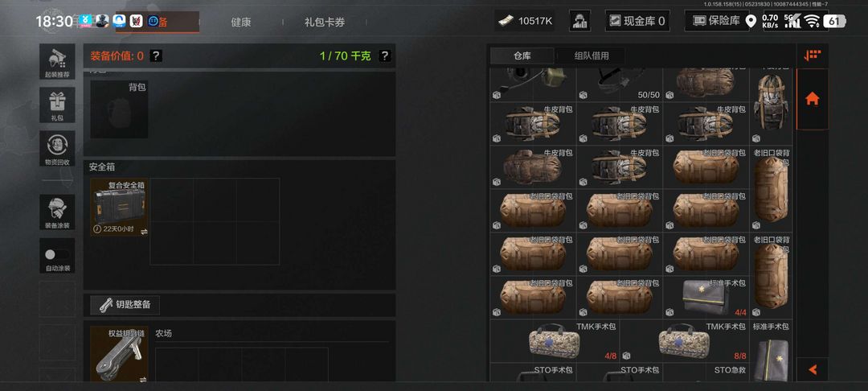Click the stash sort icon at top right
Image resolution: width=868 pixels, height=391 pixels.
point(812,55)
